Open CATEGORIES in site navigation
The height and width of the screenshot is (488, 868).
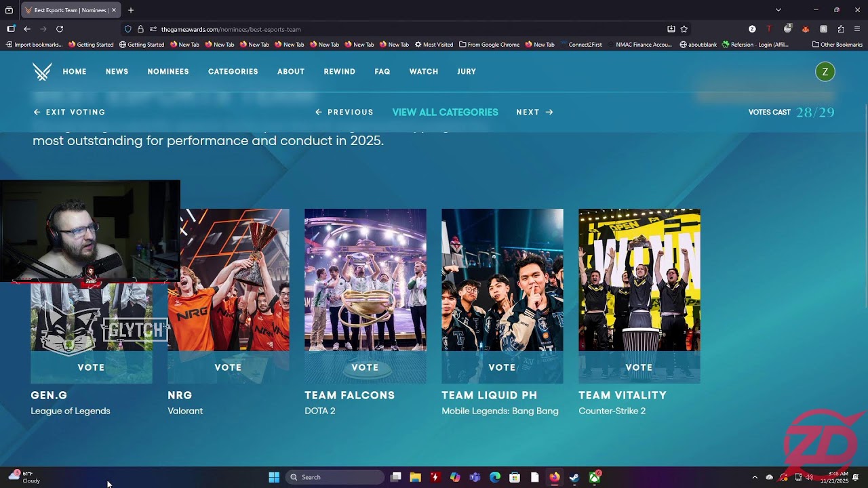[233, 71]
